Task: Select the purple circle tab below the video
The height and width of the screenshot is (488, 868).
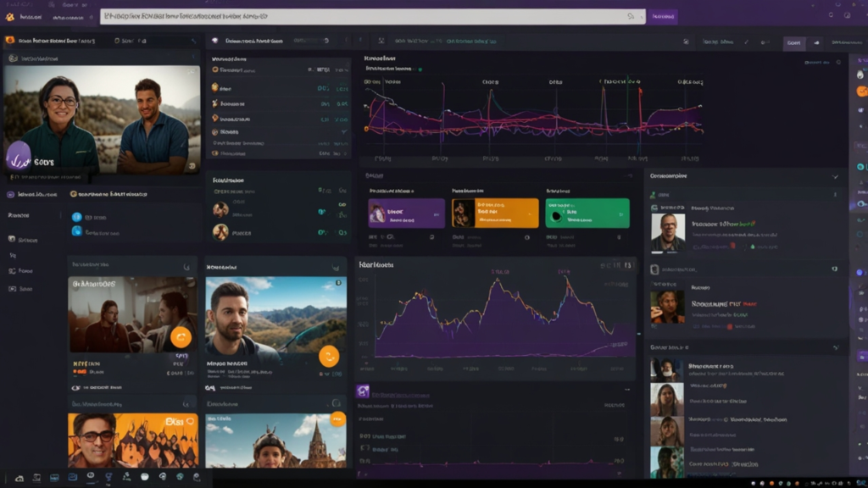Action: 10,194
